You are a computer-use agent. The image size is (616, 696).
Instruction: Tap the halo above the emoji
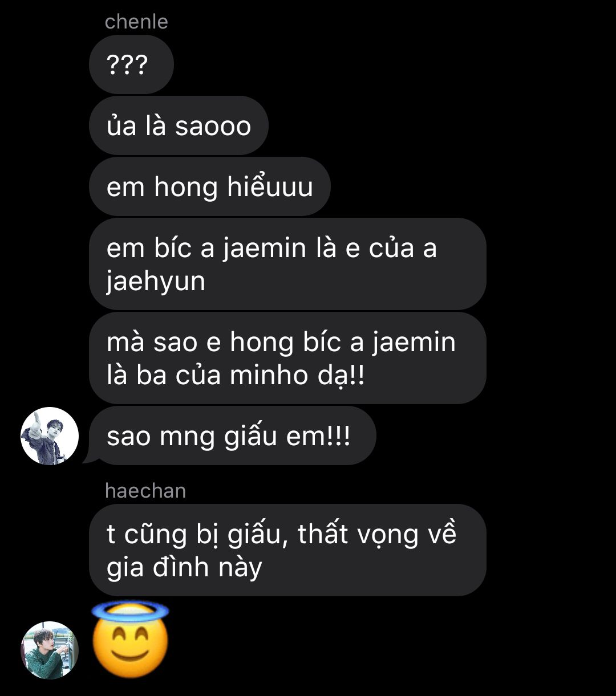point(131,610)
